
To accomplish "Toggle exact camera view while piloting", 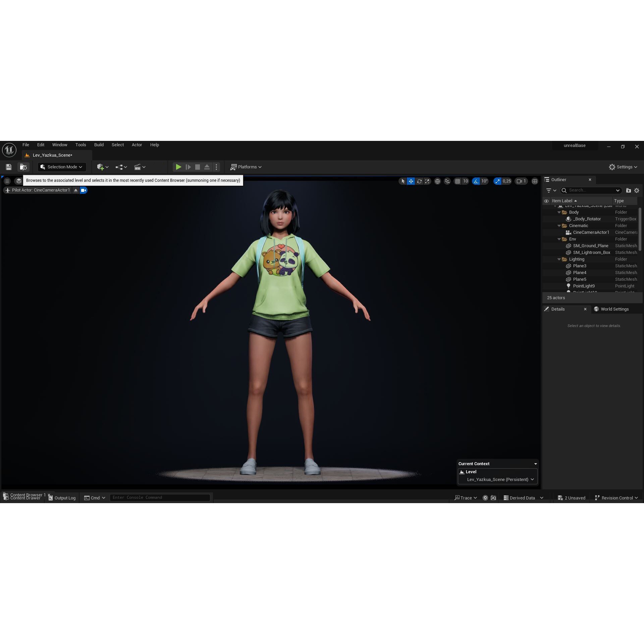I will [84, 190].
